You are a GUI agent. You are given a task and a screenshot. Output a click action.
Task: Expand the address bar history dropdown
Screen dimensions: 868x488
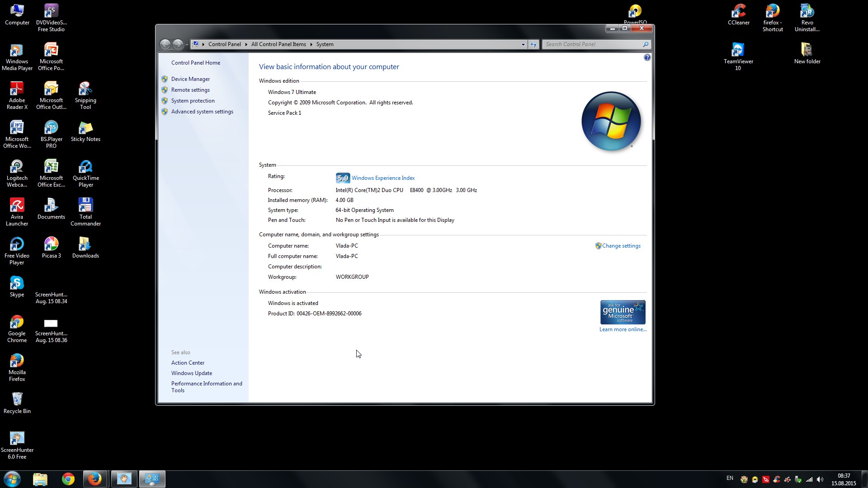point(523,44)
